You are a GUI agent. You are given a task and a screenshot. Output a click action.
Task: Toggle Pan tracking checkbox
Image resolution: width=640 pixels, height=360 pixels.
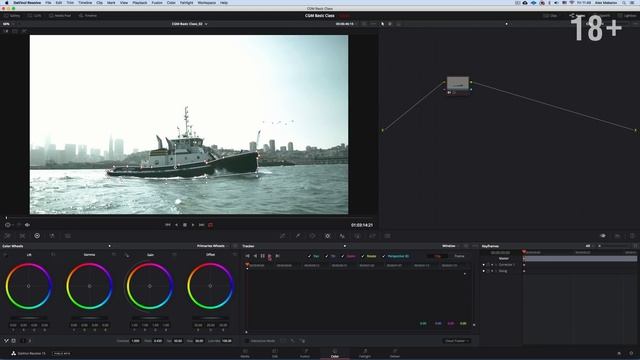309,256
